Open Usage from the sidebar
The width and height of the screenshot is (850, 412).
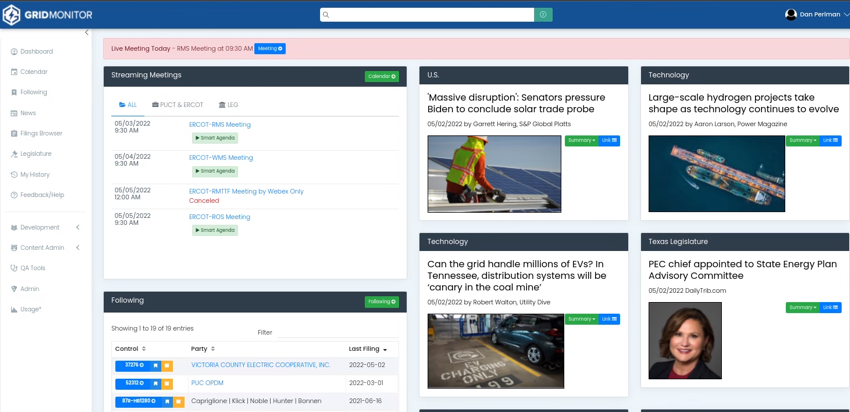click(26, 309)
